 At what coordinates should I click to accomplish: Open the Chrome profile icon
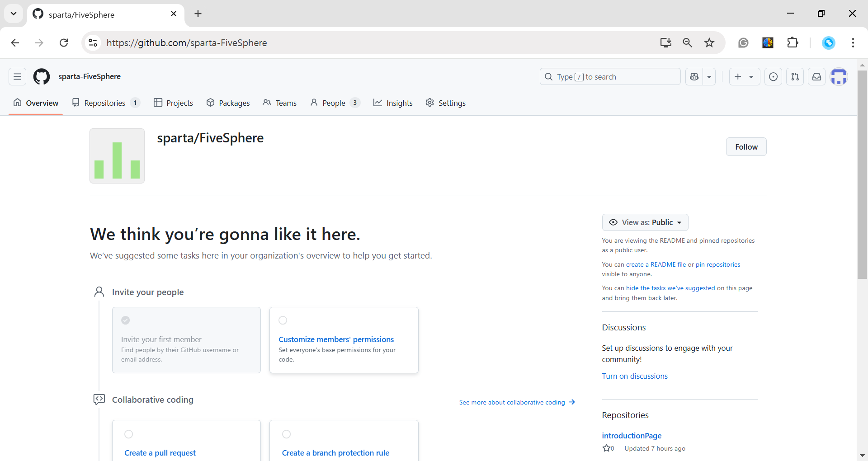pyautogui.click(x=828, y=43)
